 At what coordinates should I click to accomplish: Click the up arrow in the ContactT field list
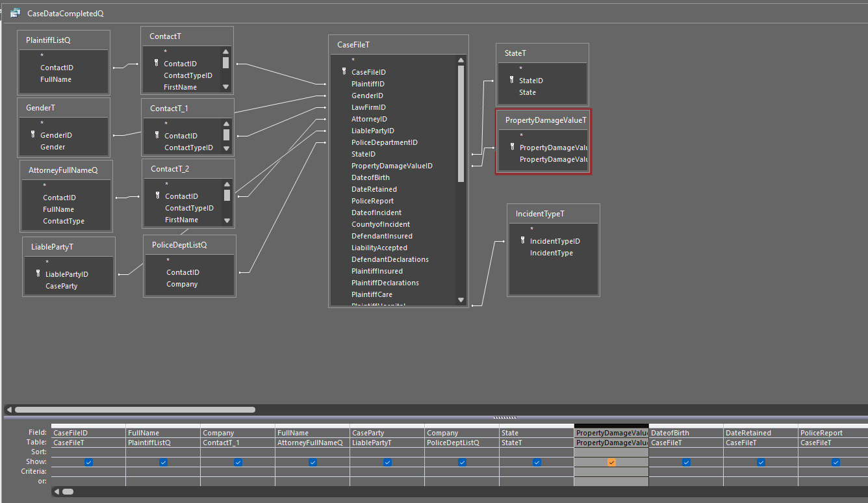[x=225, y=52]
